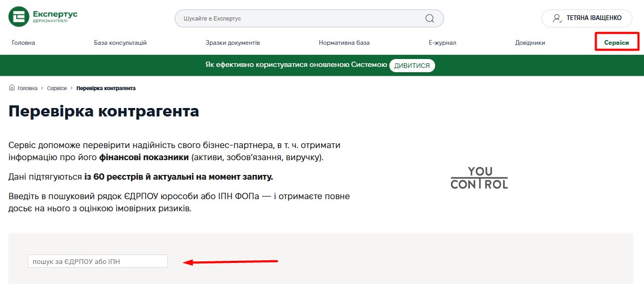
Task: Open the Сервіси menu item
Action: pos(617,43)
